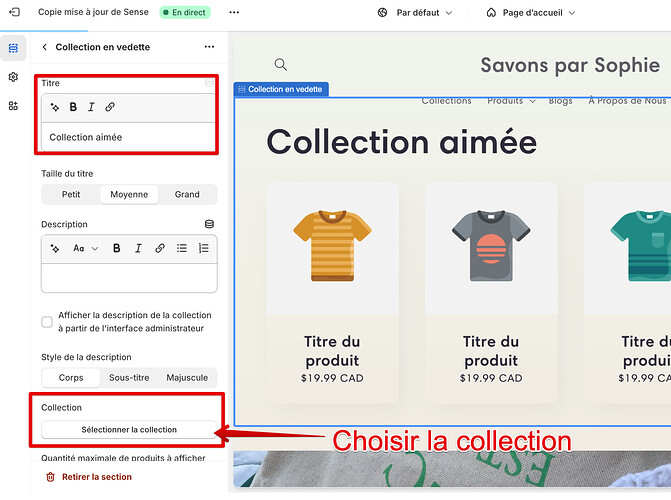671x500 pixels.
Task: Open theme settings gear icon
Action: pos(13,77)
